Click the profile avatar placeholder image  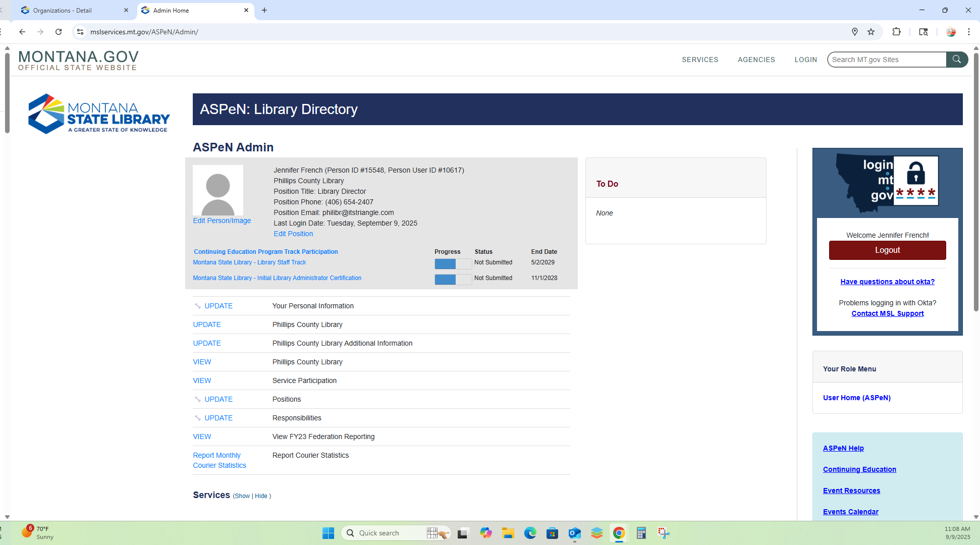218,190
